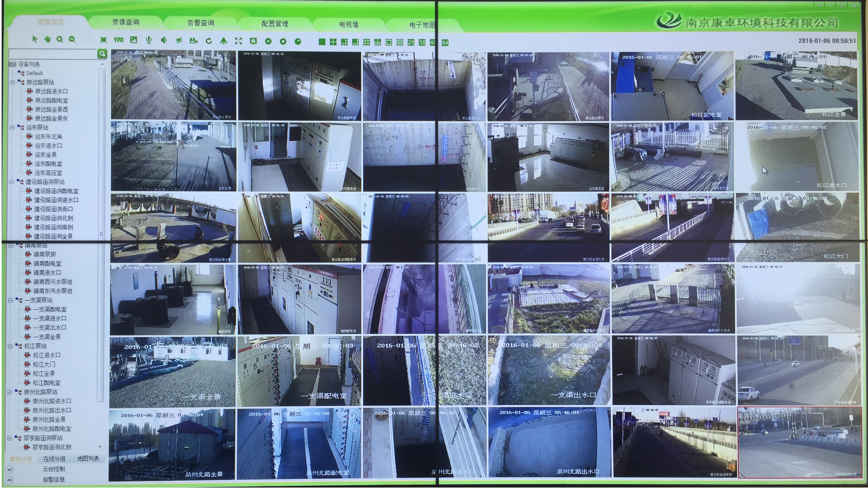Click the alarm bell icon
This screenshot has height=490, width=868.
(223, 41)
